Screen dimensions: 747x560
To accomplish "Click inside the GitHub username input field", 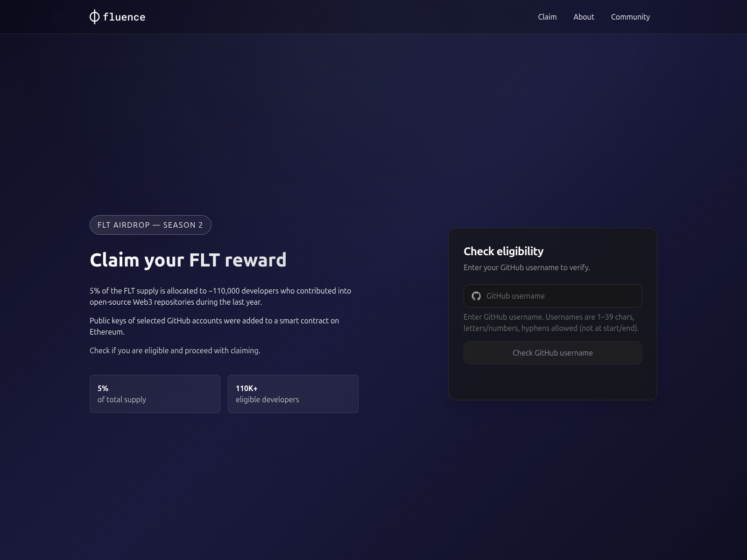I will [552, 296].
